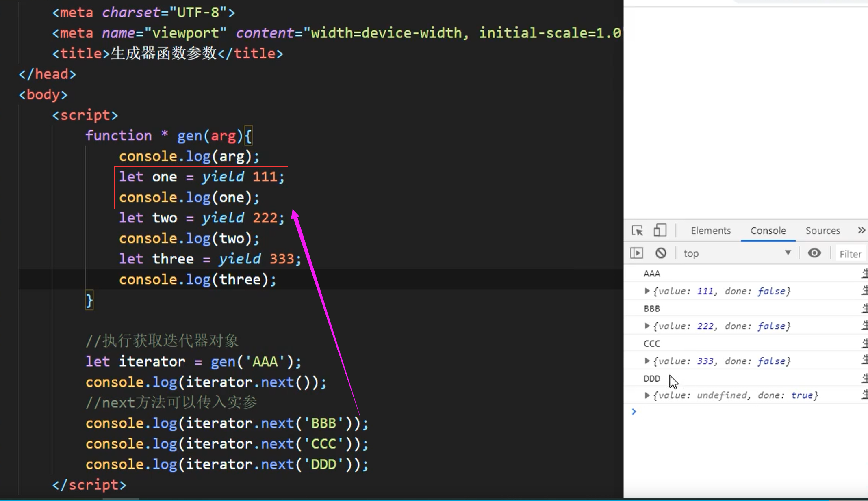868x501 pixels.
Task: Click the title tag line '生成器函数参数'
Action: (167, 54)
